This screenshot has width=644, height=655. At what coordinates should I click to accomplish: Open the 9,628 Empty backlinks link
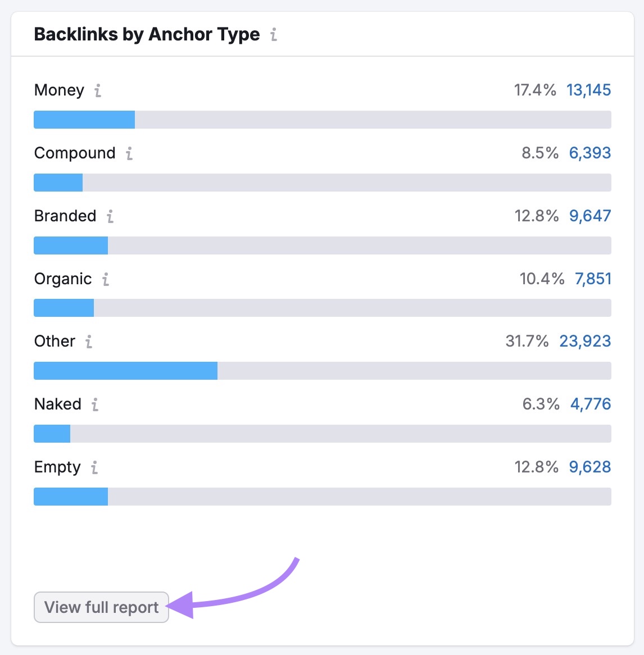pyautogui.click(x=590, y=467)
